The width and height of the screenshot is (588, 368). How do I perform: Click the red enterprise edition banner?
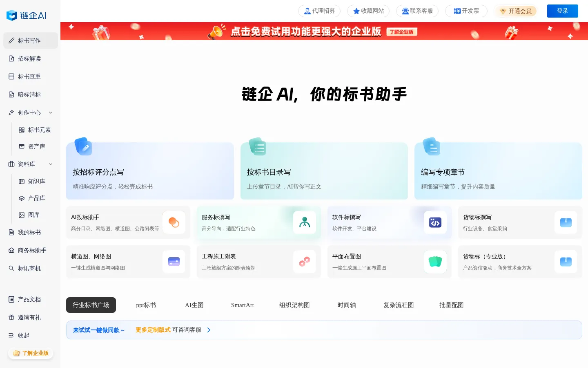click(x=324, y=31)
